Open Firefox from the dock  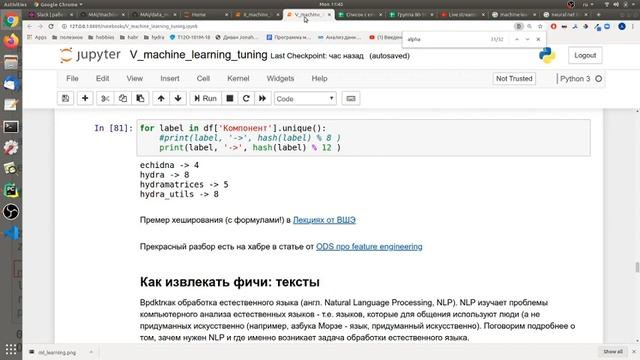(x=11, y=41)
